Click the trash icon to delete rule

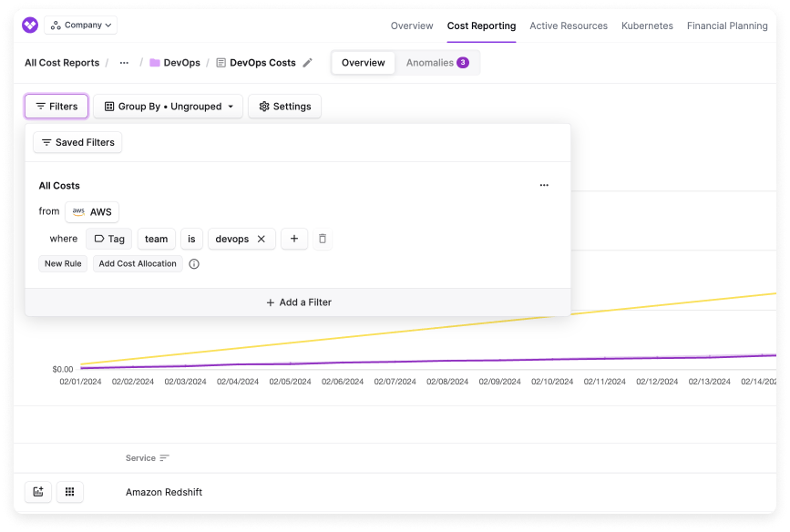pyautogui.click(x=321, y=239)
